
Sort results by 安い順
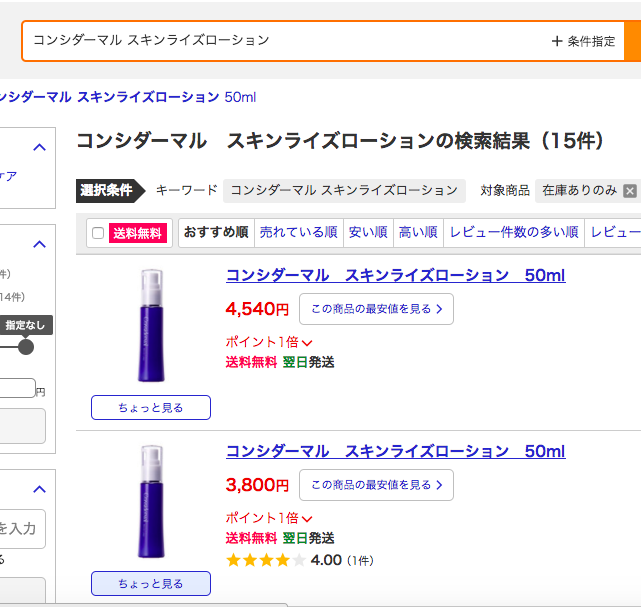pyautogui.click(x=368, y=233)
